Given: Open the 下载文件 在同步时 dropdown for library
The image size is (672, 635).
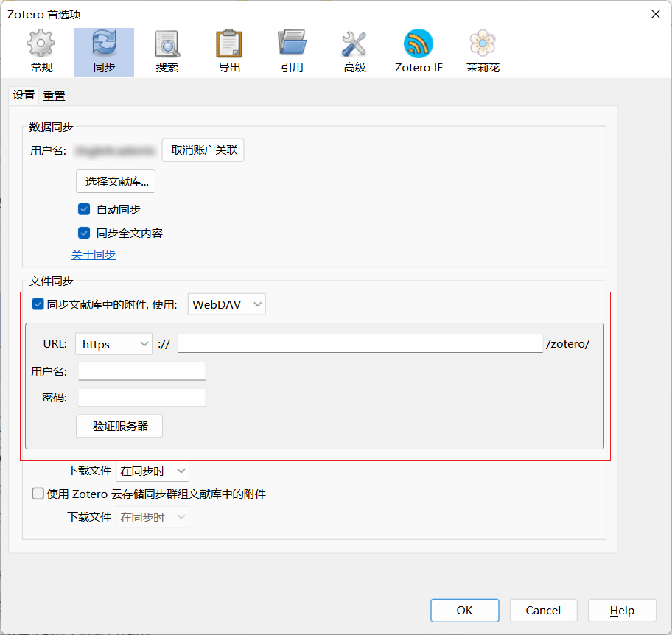Looking at the screenshot, I should 153,471.
